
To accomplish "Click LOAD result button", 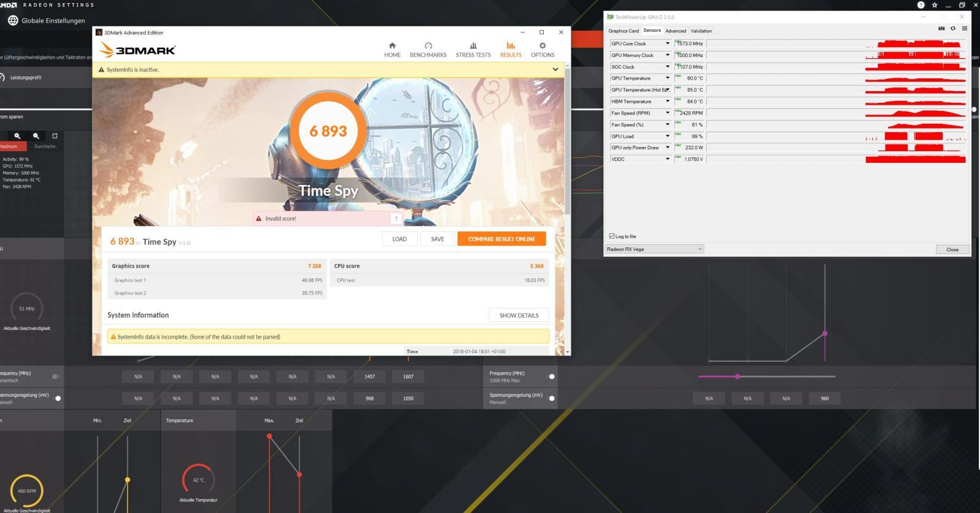I will tap(399, 239).
